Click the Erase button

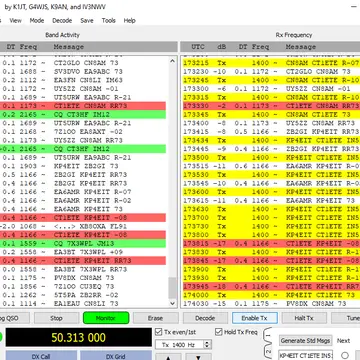coord(155,318)
